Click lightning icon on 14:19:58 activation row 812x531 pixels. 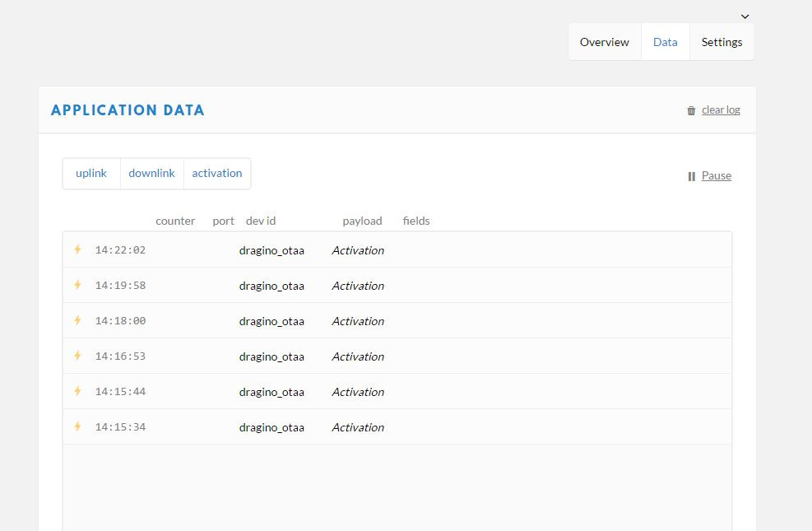pyautogui.click(x=78, y=285)
